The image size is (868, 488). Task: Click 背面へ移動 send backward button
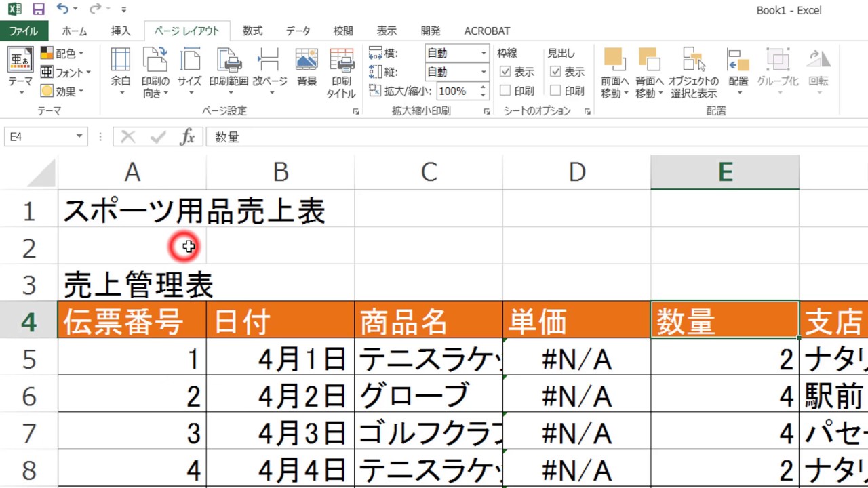650,73
